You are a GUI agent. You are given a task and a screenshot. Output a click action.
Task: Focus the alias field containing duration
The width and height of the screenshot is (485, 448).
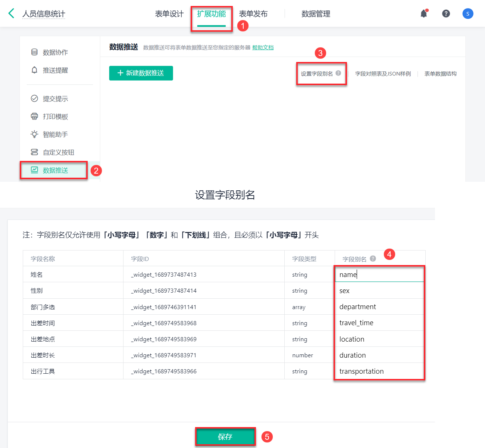(x=379, y=355)
